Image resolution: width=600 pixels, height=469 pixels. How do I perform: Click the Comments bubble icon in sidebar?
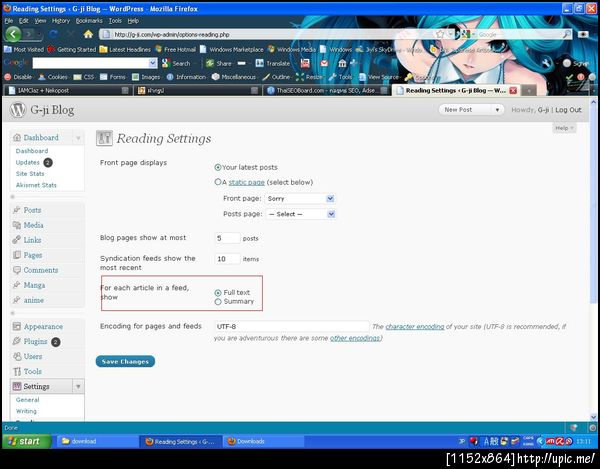pos(16,270)
